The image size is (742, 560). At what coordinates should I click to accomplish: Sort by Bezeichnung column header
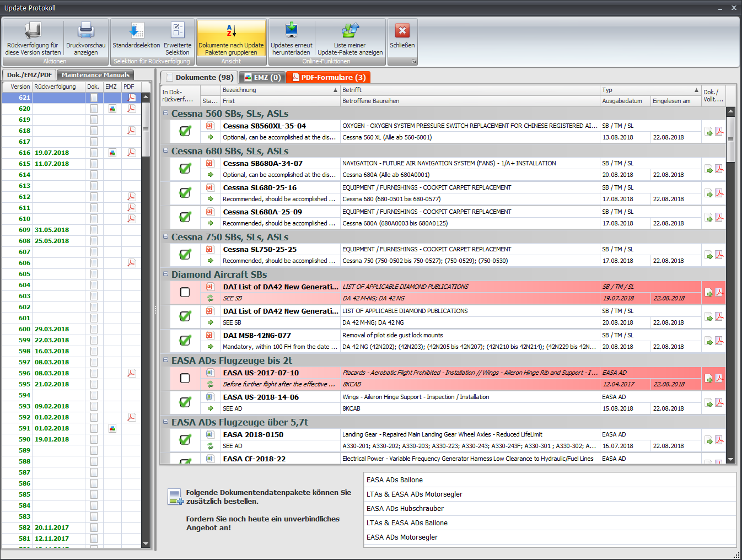pos(280,90)
